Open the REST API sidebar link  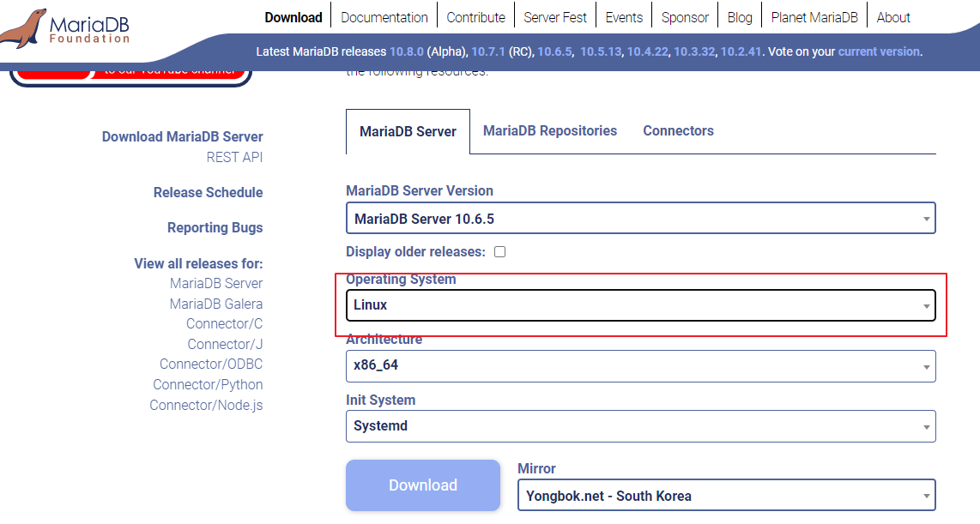(x=234, y=158)
